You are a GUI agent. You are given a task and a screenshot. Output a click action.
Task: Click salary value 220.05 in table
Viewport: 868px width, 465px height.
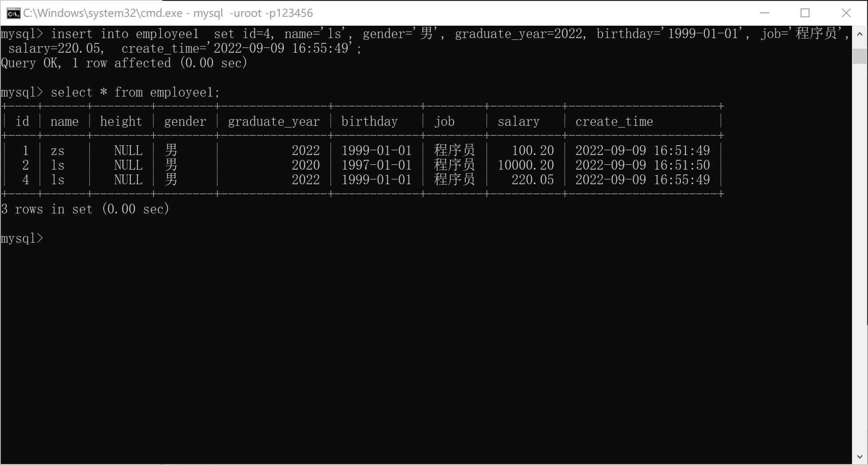tap(533, 180)
